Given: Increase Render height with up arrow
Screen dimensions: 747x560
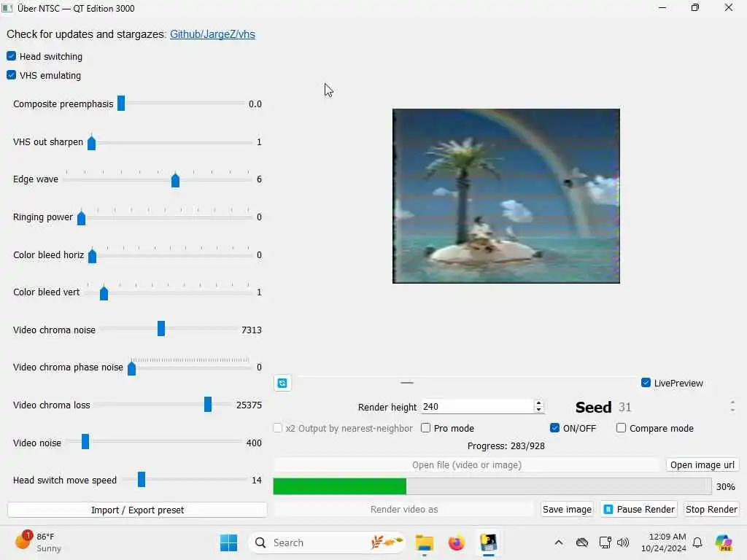Looking at the screenshot, I should (539, 403).
